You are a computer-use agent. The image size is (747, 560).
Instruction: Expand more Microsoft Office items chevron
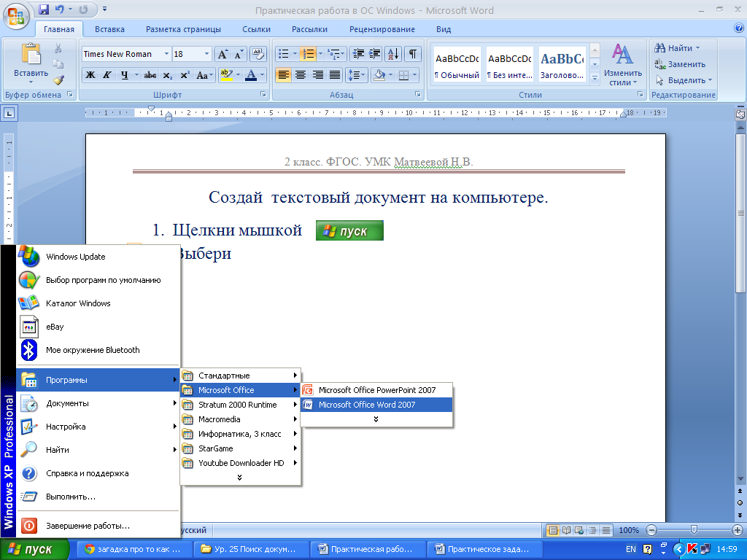[376, 419]
